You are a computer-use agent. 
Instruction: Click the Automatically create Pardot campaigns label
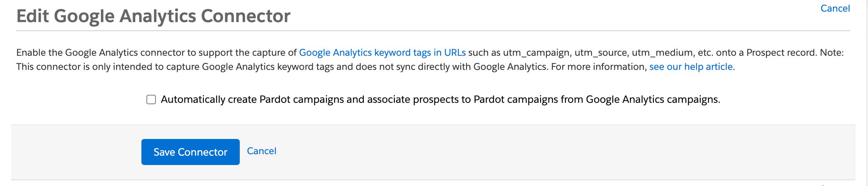441,100
